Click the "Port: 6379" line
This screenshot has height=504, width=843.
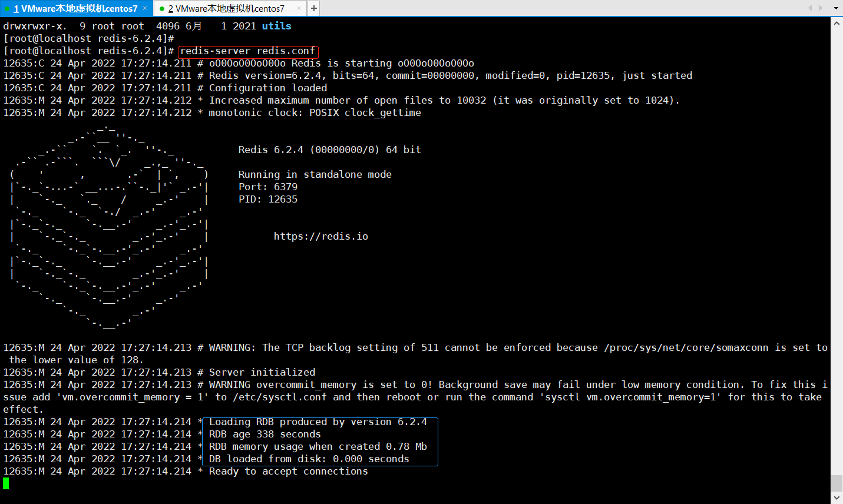click(268, 187)
